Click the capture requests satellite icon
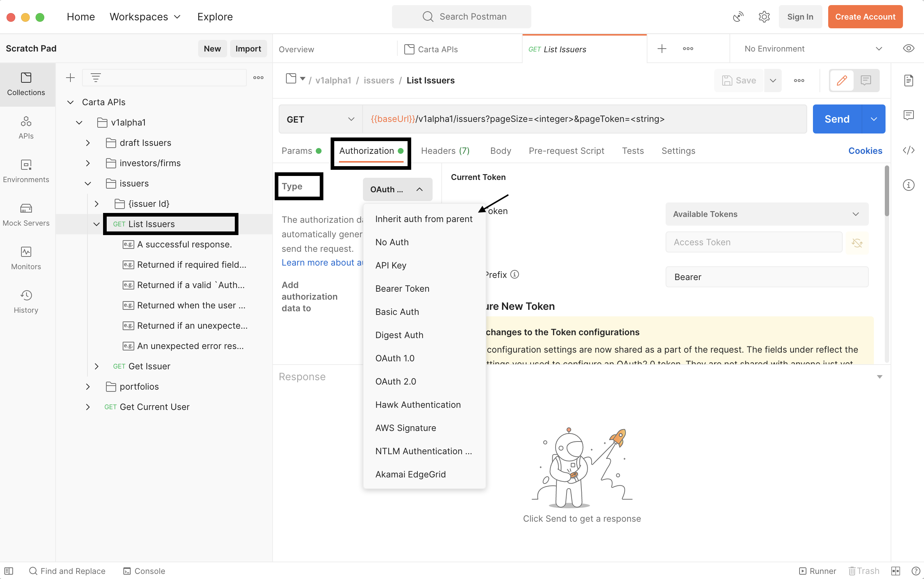Screen dimensions: 924x579 738,17
